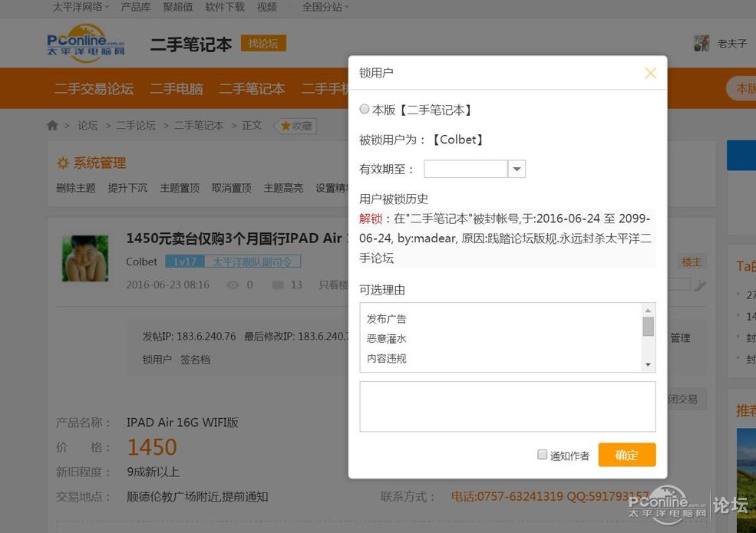Tick the 通知作者 checkbox
The width and height of the screenshot is (756, 533).
point(543,455)
